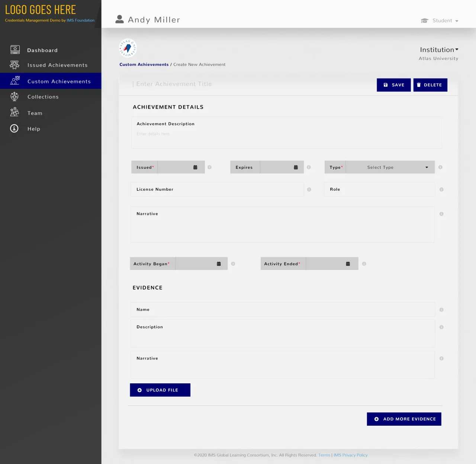476x464 pixels.
Task: Click the Expires date input box
Action: point(282,167)
